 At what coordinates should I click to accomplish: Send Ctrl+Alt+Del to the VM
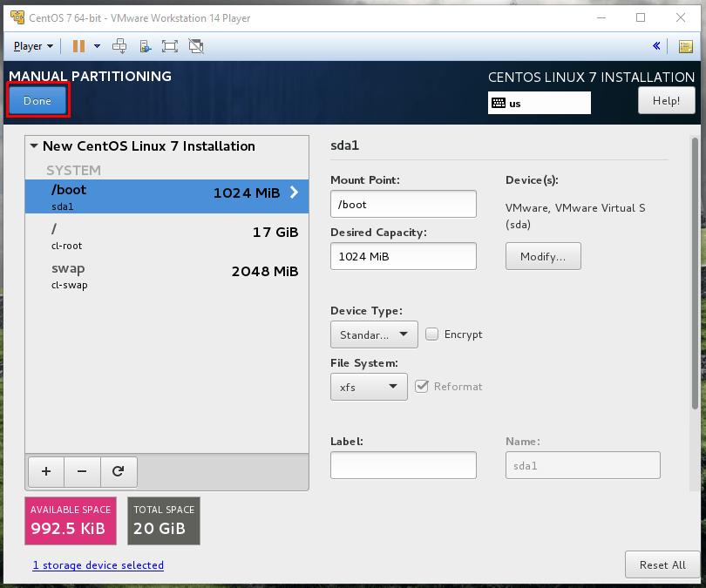119,46
